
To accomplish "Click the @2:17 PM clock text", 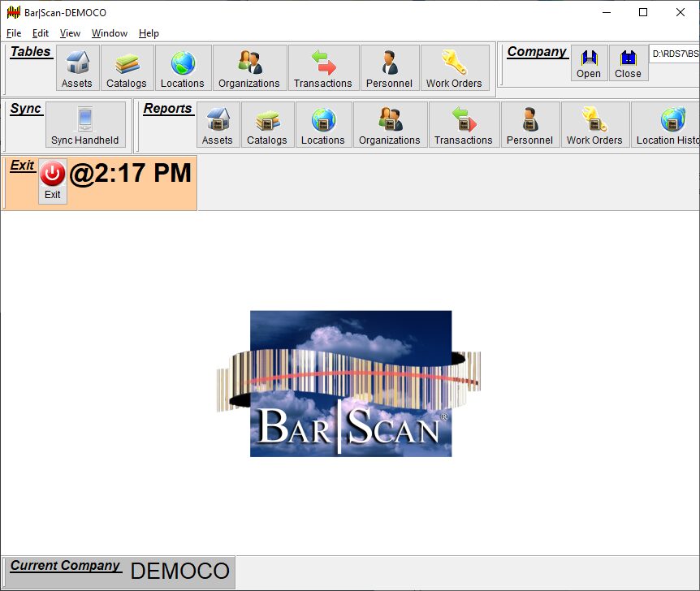I will pos(131,173).
